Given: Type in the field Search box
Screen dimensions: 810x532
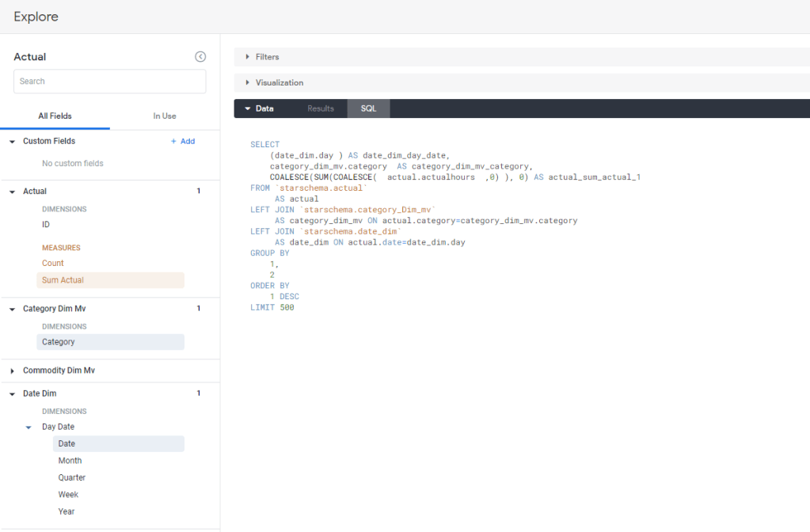Looking at the screenshot, I should point(109,82).
